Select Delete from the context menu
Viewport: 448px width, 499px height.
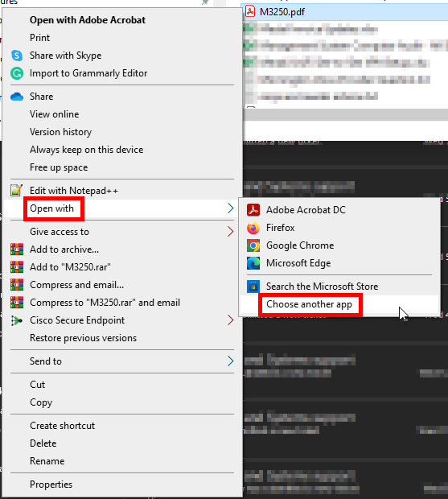[123, 443]
